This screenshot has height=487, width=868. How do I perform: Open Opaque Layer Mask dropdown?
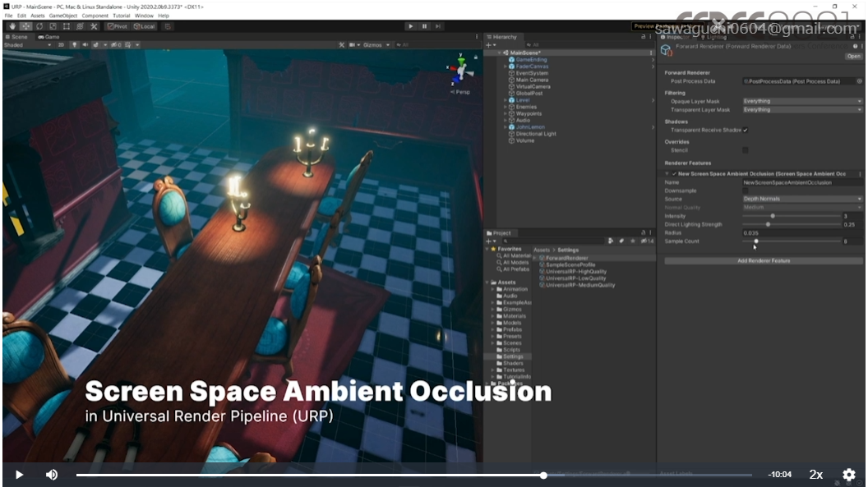pos(802,101)
